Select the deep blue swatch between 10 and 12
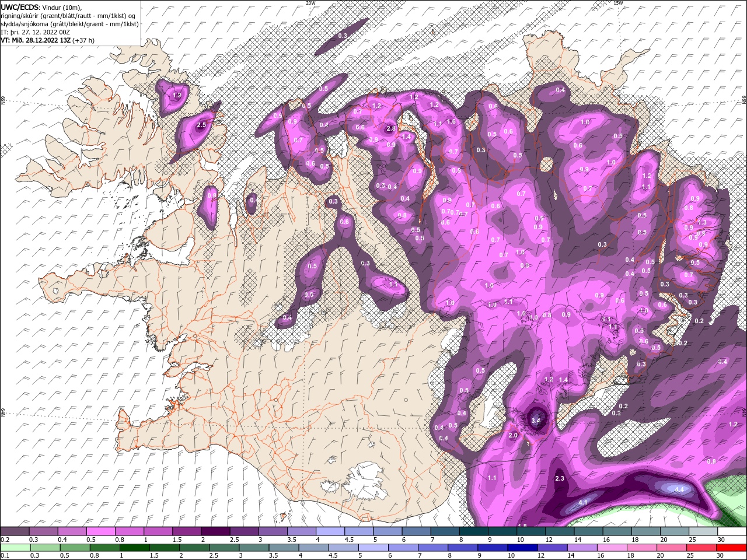This screenshot has height=560, width=747. tap(522, 548)
